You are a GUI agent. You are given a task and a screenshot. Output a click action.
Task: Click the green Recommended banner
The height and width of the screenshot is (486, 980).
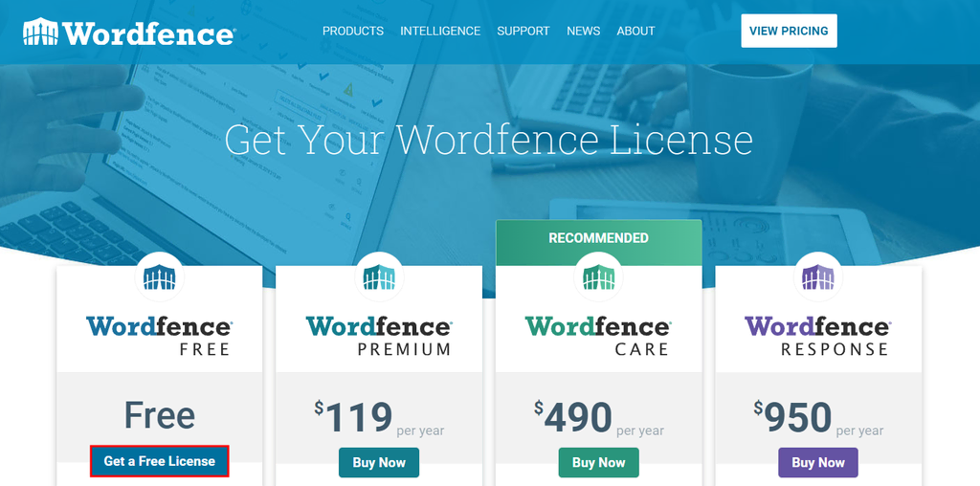(x=599, y=238)
